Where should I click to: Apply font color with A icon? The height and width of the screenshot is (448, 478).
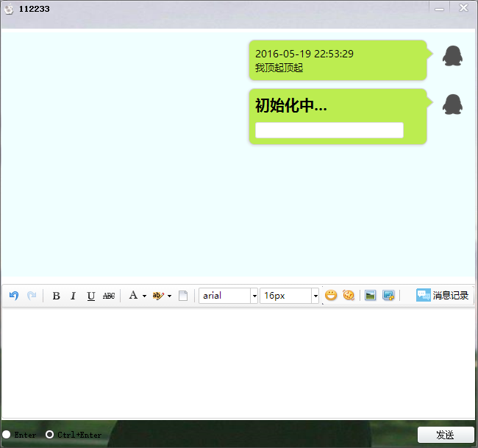point(133,295)
